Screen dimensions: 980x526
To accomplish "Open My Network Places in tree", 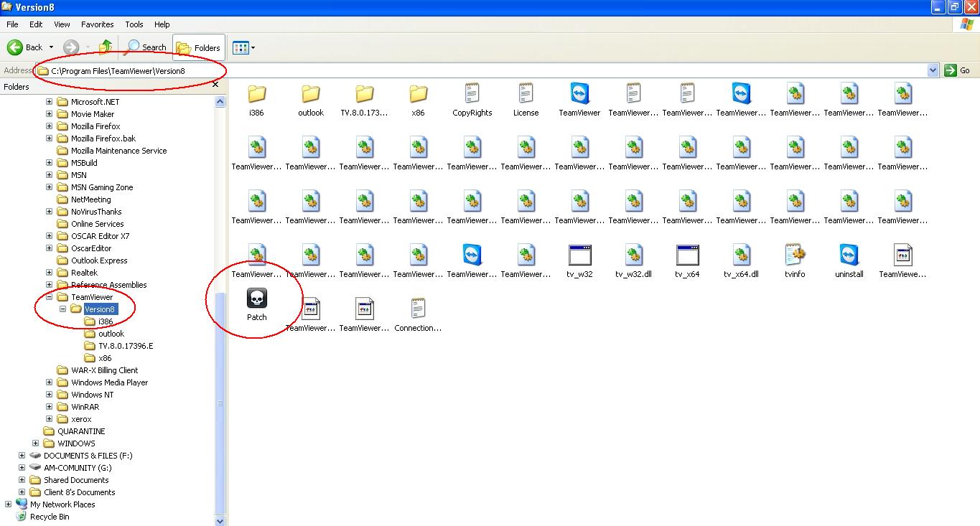I will [55, 504].
